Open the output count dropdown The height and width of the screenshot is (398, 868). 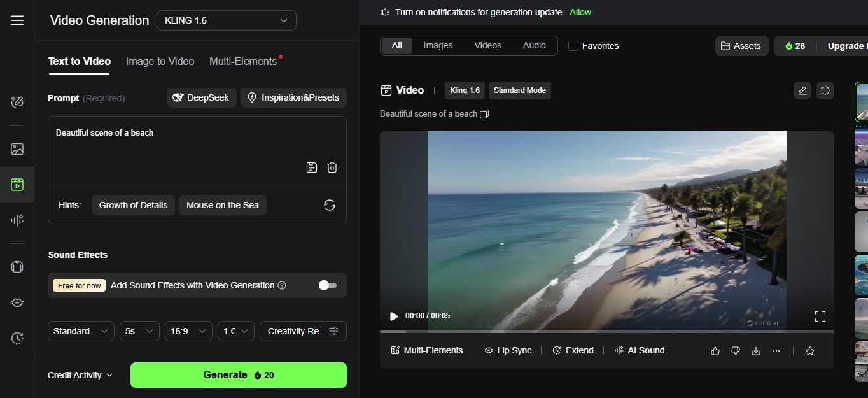236,331
